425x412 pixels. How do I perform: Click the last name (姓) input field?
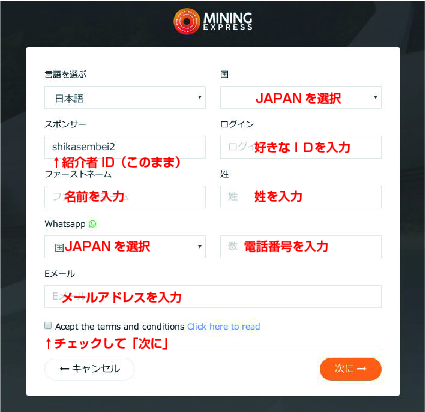(301, 197)
